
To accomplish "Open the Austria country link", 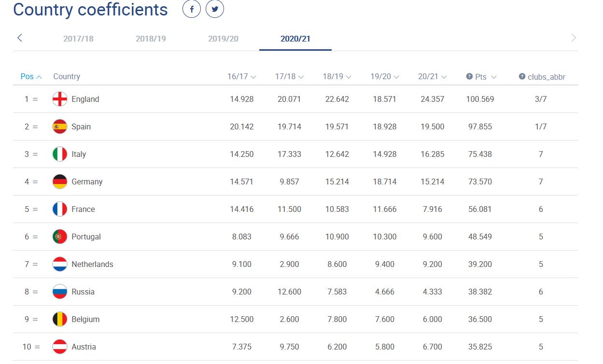I will click(x=84, y=347).
